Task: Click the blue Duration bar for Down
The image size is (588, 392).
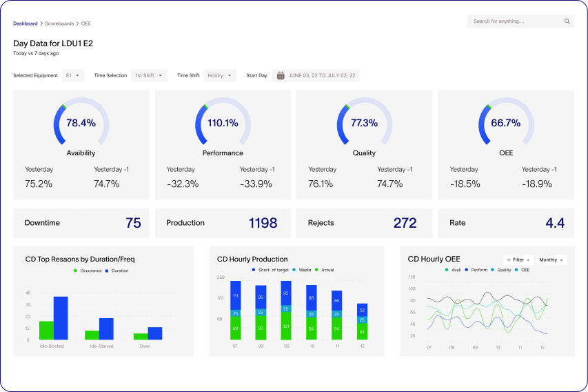Action: coord(155,333)
